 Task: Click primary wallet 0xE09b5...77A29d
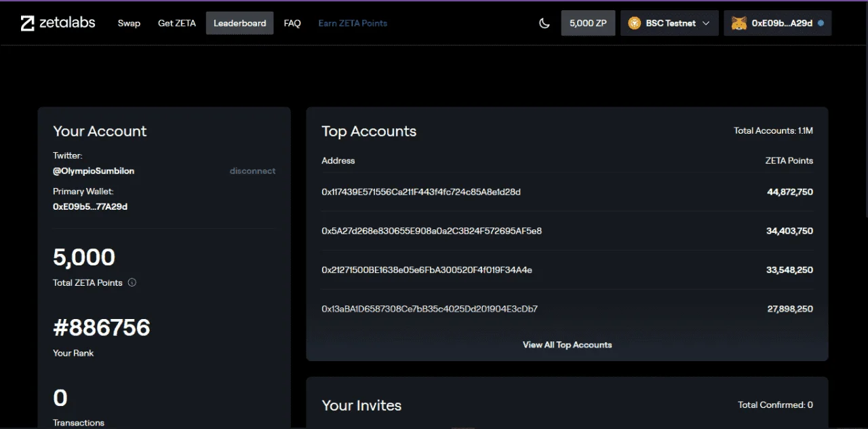pos(90,206)
